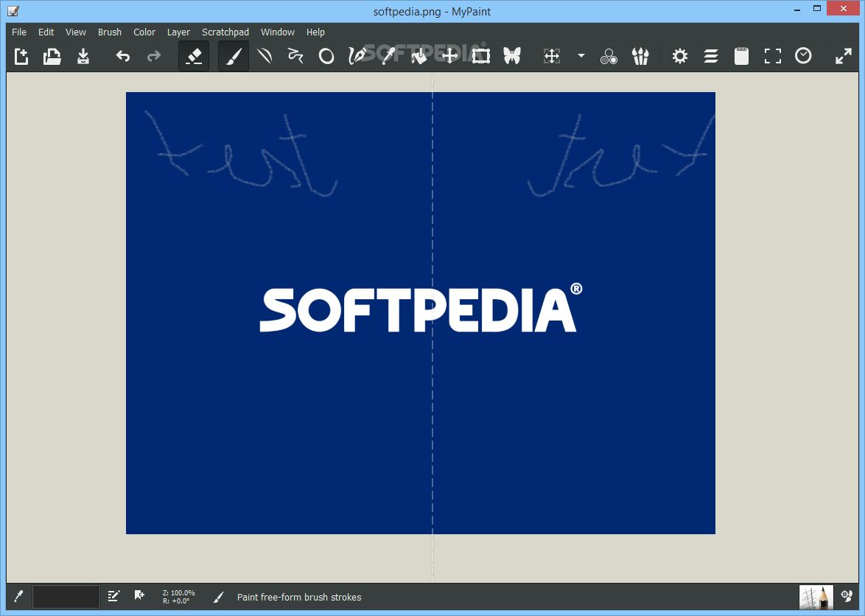Open the Scratchpad menu
Screen dimensions: 865x616
[225, 32]
